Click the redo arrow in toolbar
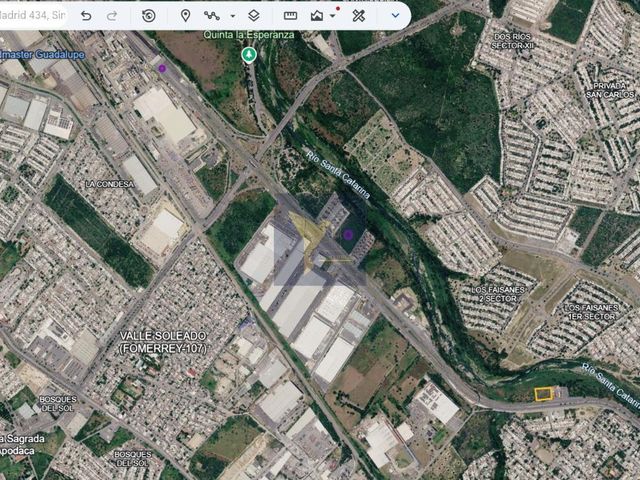The height and width of the screenshot is (480, 640). (x=112, y=16)
